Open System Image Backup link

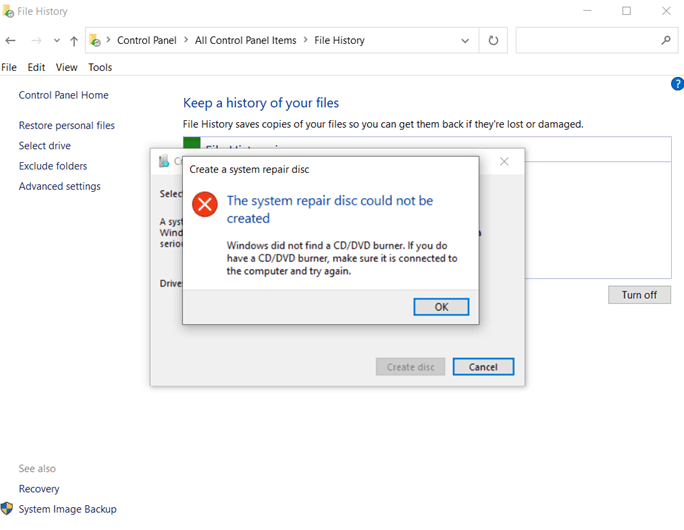(x=67, y=509)
